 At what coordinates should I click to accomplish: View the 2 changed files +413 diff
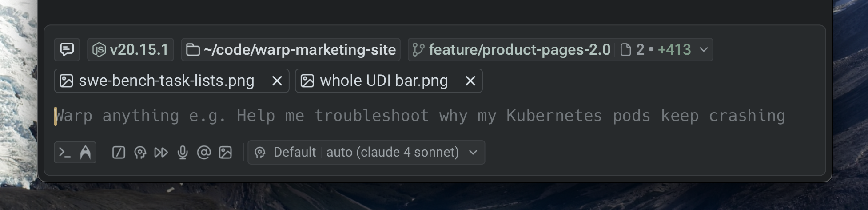[657, 49]
